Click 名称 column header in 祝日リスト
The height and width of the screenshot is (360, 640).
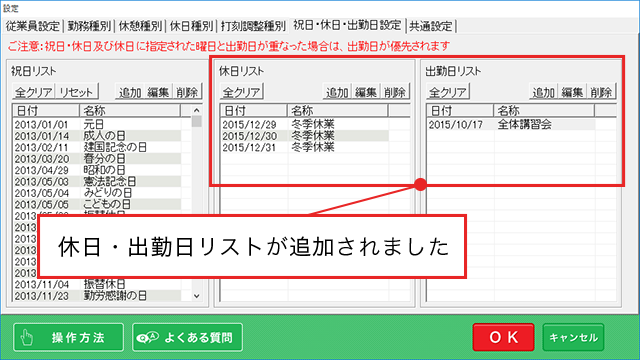(130, 111)
